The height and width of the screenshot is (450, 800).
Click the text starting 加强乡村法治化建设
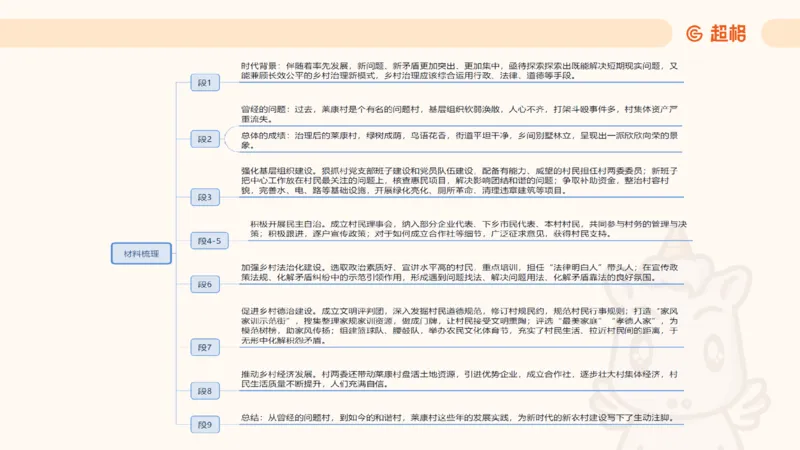point(460,272)
